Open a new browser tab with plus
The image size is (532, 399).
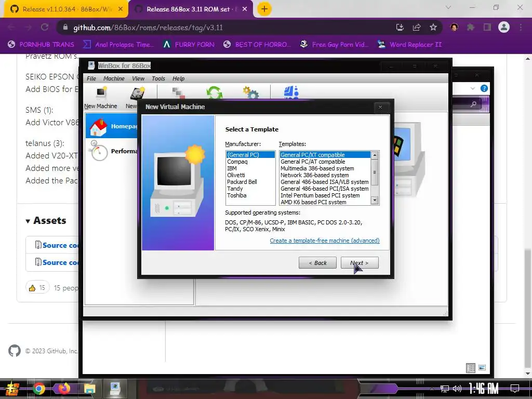[264, 9]
